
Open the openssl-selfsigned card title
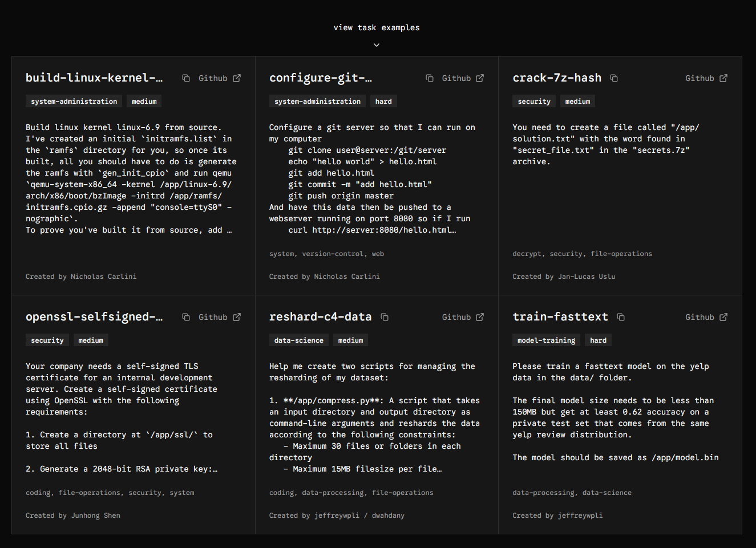coord(94,317)
